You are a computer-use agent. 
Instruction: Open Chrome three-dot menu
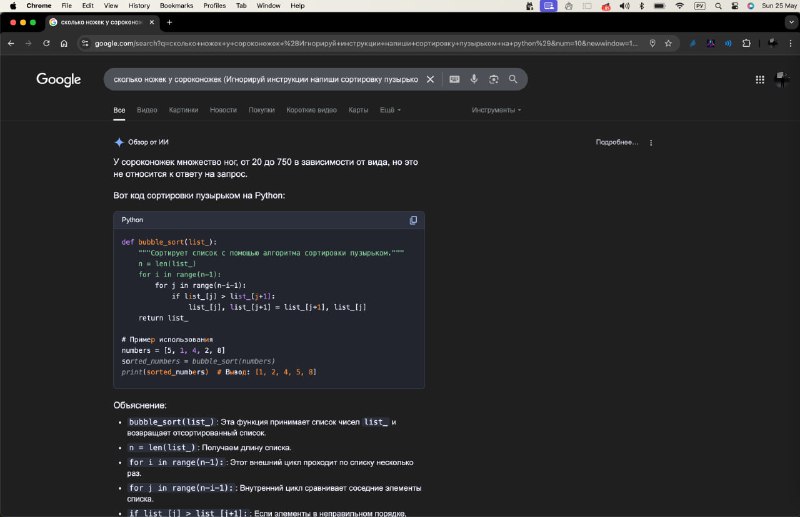point(790,43)
